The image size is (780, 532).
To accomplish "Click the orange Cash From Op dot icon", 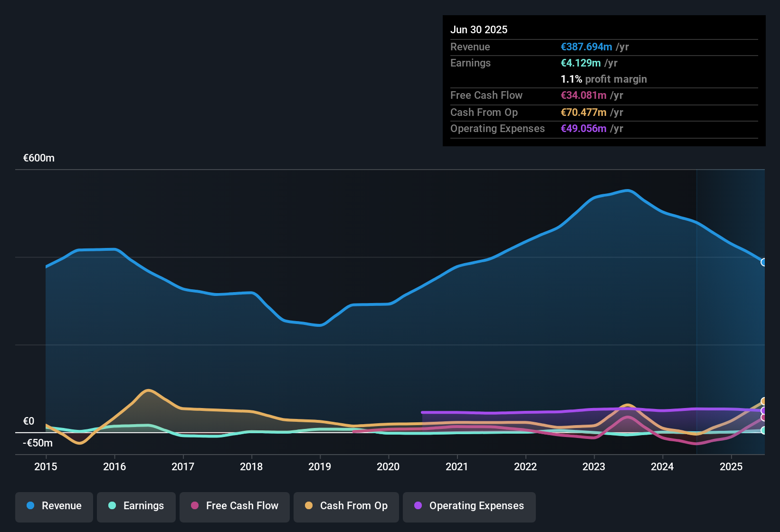I will coord(309,506).
